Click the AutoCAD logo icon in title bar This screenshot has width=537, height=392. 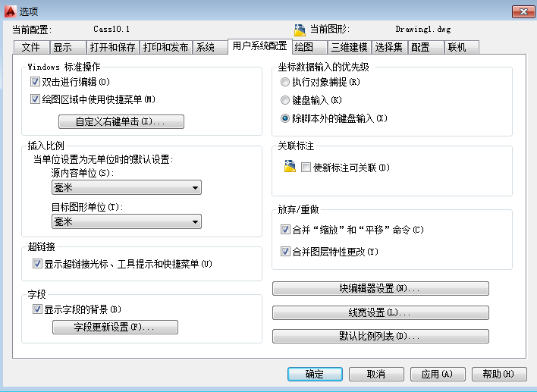click(10, 11)
